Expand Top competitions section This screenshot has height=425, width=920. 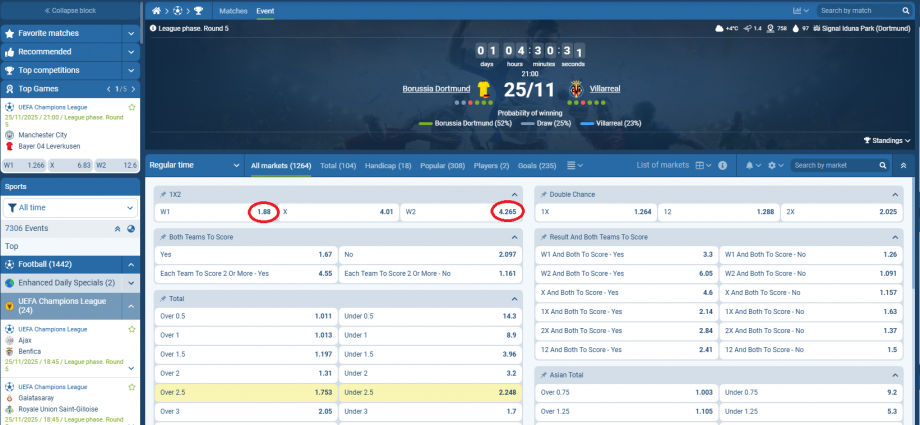(131, 70)
